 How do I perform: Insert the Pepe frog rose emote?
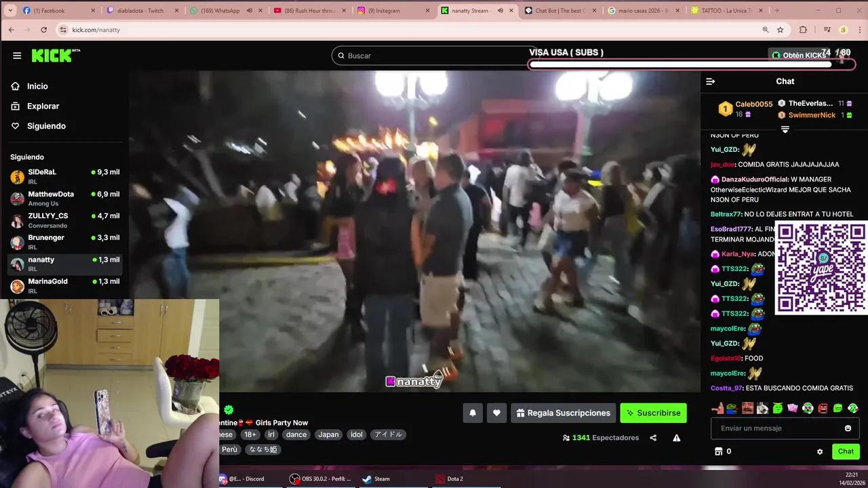732,408
